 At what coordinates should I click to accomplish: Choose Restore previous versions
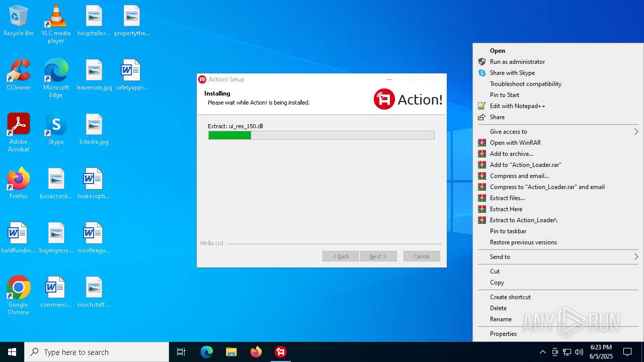(x=557, y=242)
